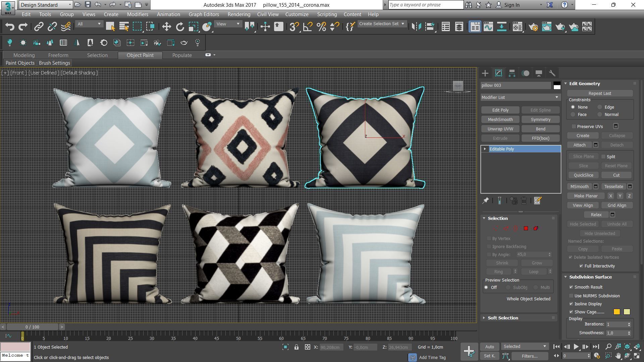Select the Face constraint radio button
The height and width of the screenshot is (362, 644).
tap(573, 115)
